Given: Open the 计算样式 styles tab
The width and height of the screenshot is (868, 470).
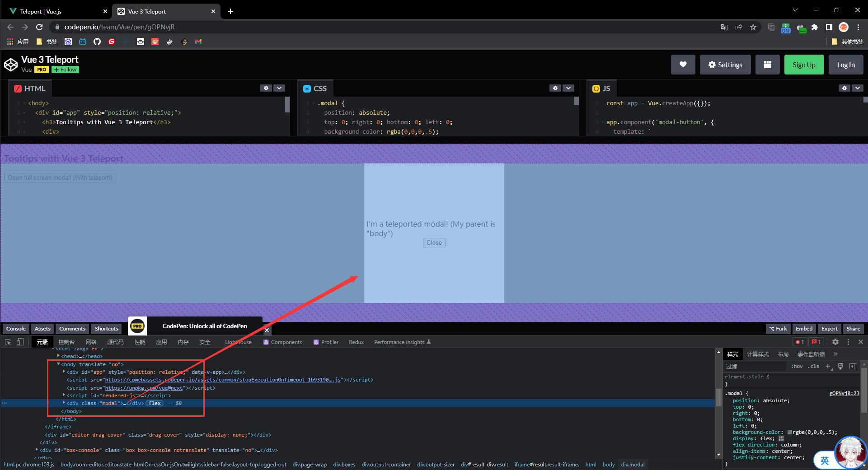Looking at the screenshot, I should 757,354.
